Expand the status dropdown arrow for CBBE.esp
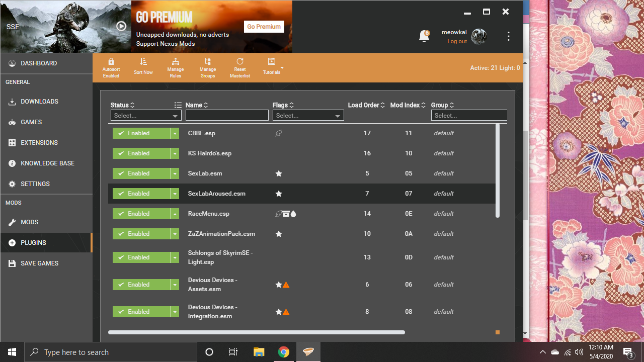Viewport: 644px width, 362px height. tap(175, 133)
